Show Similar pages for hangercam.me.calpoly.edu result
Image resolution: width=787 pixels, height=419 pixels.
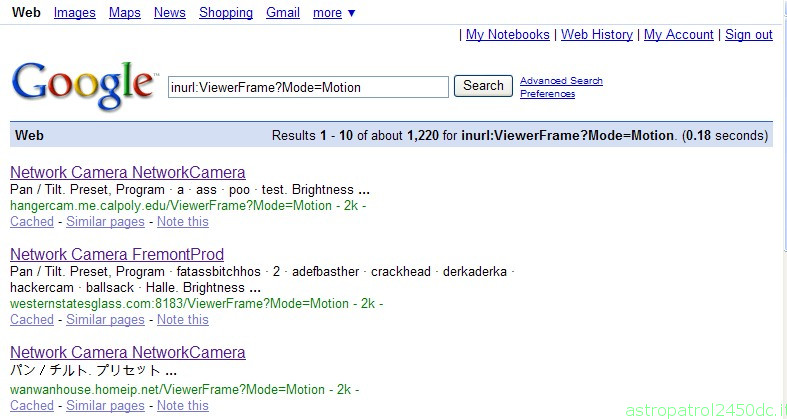coord(105,222)
